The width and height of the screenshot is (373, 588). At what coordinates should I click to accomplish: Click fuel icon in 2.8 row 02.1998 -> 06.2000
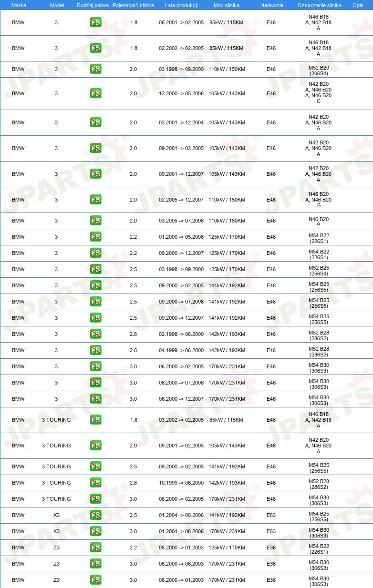(x=96, y=334)
